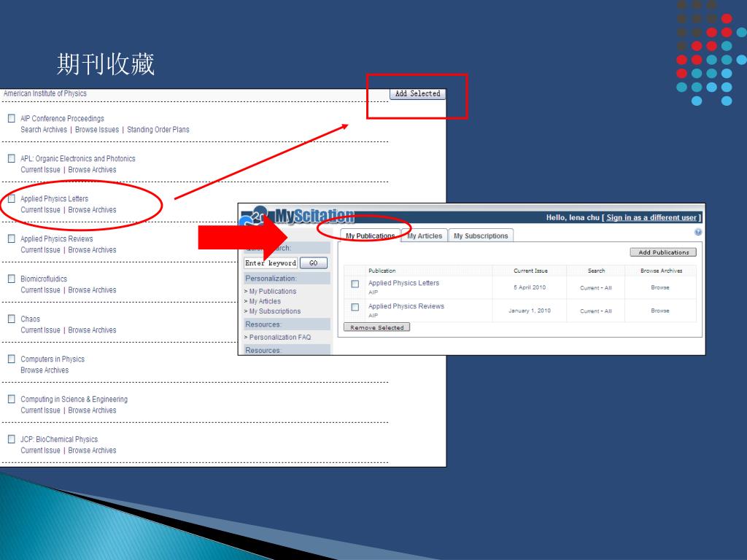The height and width of the screenshot is (560, 747).
Task: Open My Articles in the Personalization sidebar
Action: point(265,301)
